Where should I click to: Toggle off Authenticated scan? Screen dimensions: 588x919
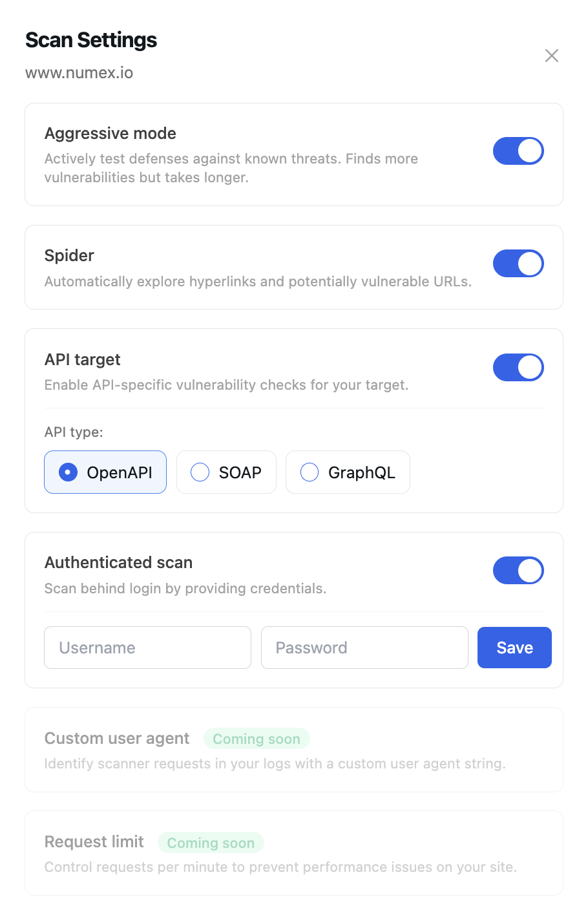tap(518, 571)
